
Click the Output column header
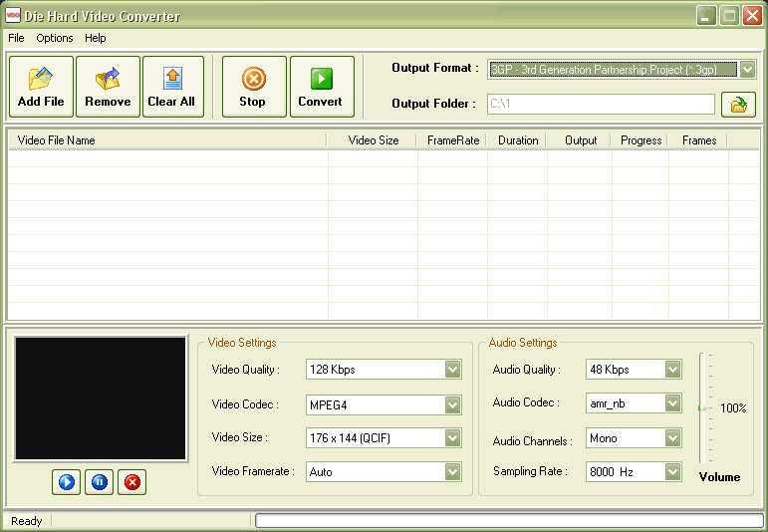click(x=579, y=140)
